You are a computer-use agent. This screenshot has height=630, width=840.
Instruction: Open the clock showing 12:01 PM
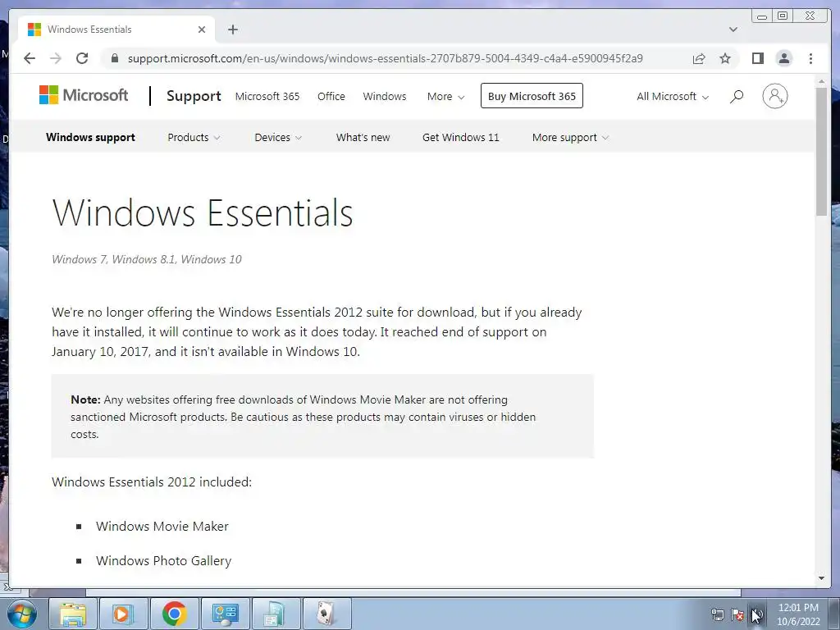(x=798, y=614)
